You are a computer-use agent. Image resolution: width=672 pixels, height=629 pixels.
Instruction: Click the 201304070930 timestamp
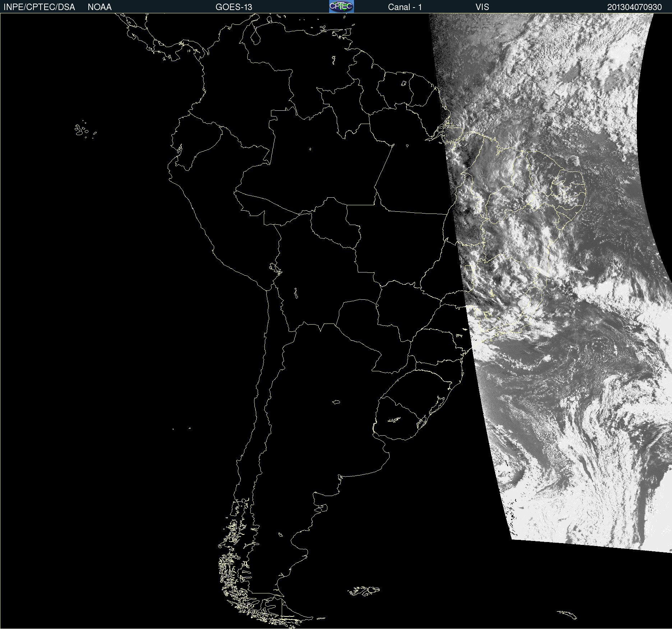[635, 7]
